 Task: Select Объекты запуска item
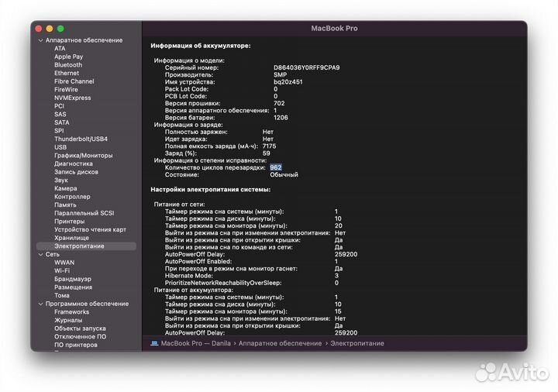(80, 328)
